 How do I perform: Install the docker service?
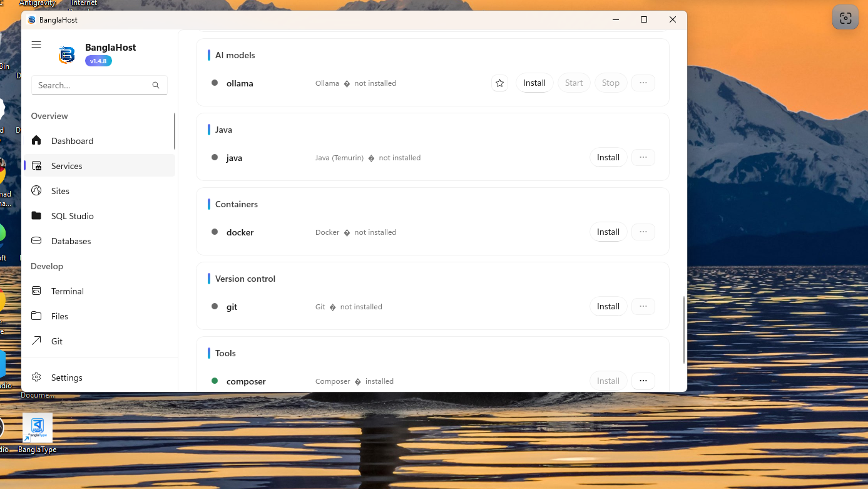(608, 232)
